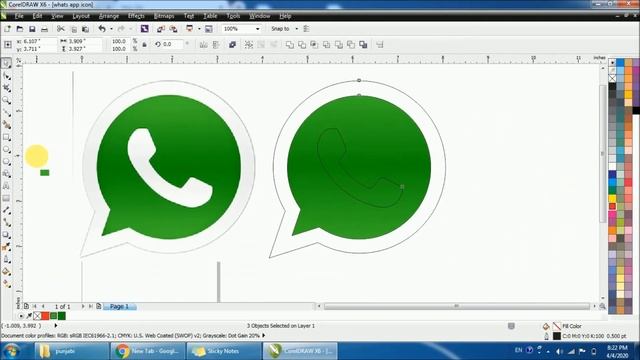Open the Layout menu
640x360 pixels.
(x=81, y=16)
